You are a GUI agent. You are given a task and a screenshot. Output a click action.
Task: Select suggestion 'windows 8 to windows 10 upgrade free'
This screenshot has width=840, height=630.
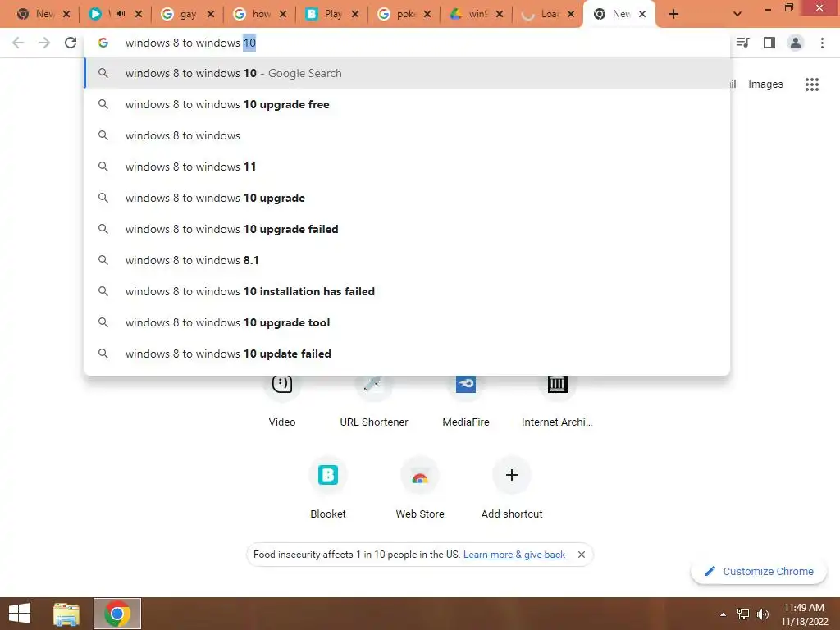pyautogui.click(x=407, y=104)
